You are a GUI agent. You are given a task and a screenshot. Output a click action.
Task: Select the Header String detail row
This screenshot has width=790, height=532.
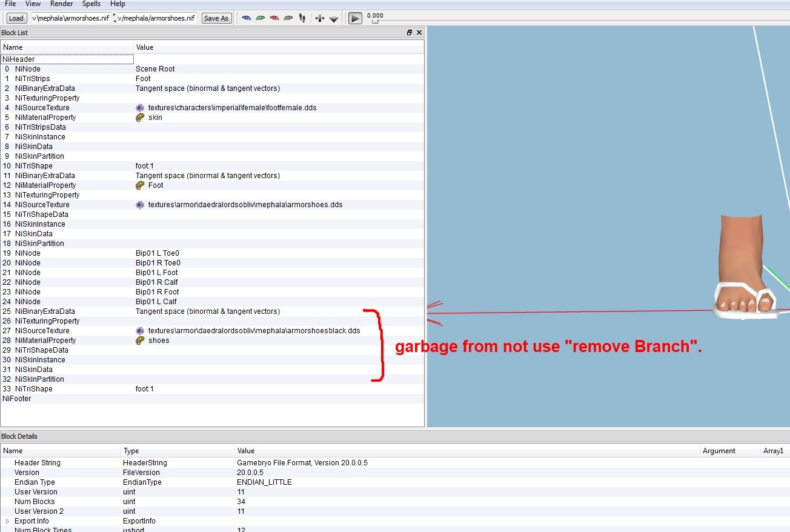coord(395,463)
